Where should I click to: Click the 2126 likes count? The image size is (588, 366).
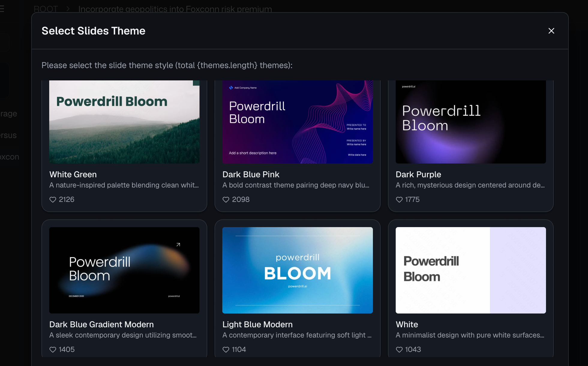pyautogui.click(x=67, y=199)
